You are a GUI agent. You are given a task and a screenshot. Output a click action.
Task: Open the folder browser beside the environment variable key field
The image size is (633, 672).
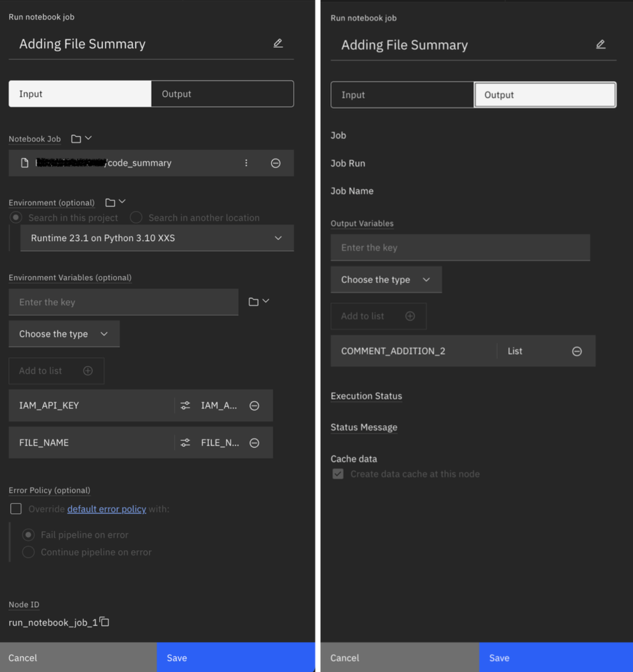click(x=254, y=301)
